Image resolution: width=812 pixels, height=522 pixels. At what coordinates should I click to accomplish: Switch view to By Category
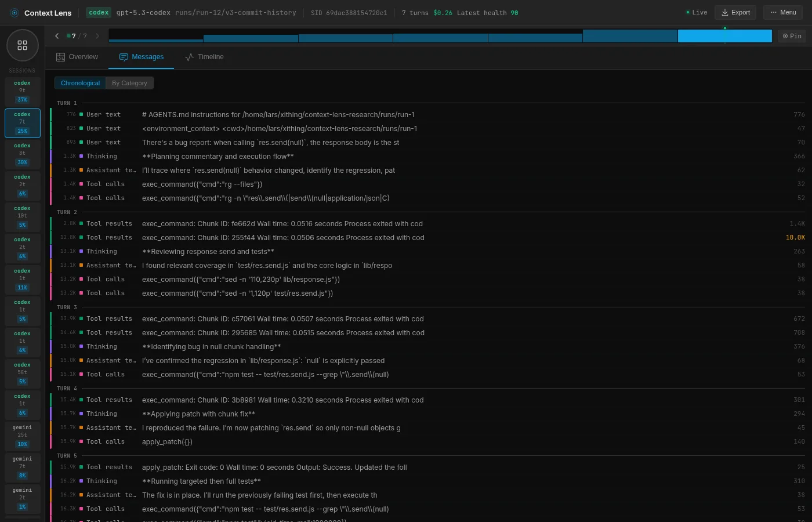click(129, 83)
